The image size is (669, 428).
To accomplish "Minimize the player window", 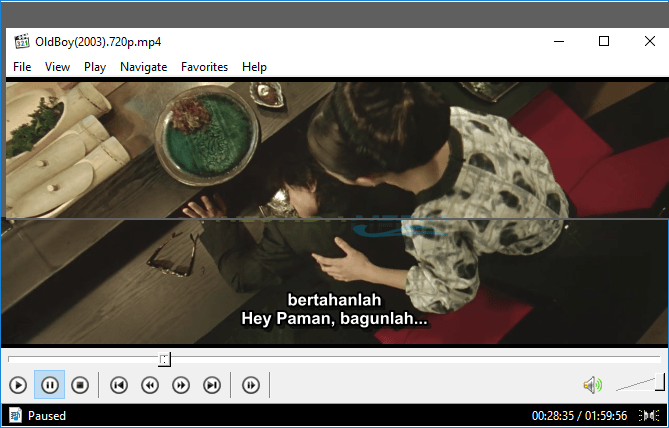I will (x=559, y=41).
